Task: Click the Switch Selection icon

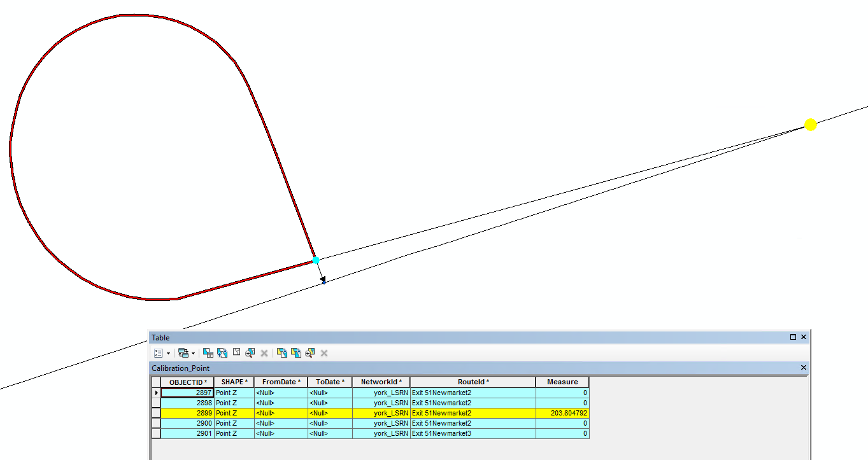Action: point(222,352)
